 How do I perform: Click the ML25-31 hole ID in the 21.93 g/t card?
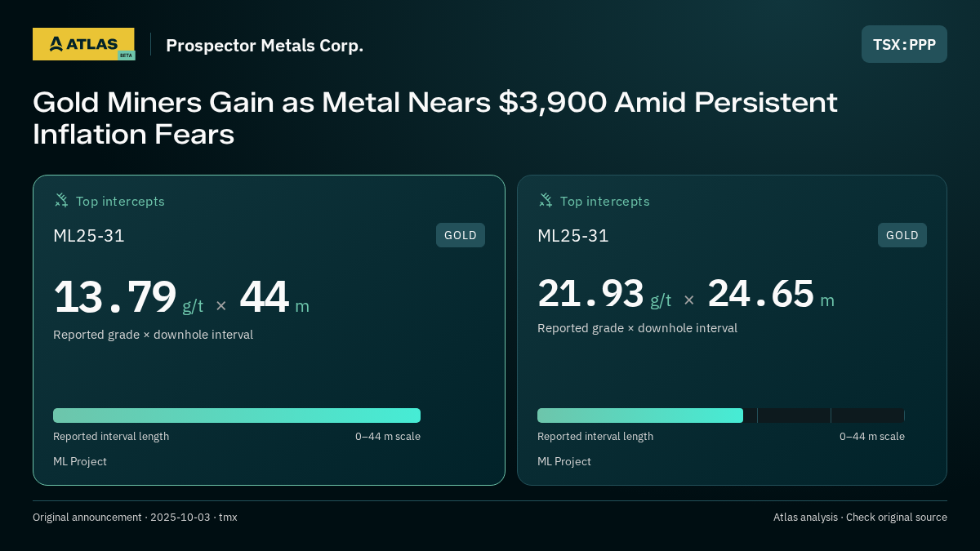pos(573,236)
